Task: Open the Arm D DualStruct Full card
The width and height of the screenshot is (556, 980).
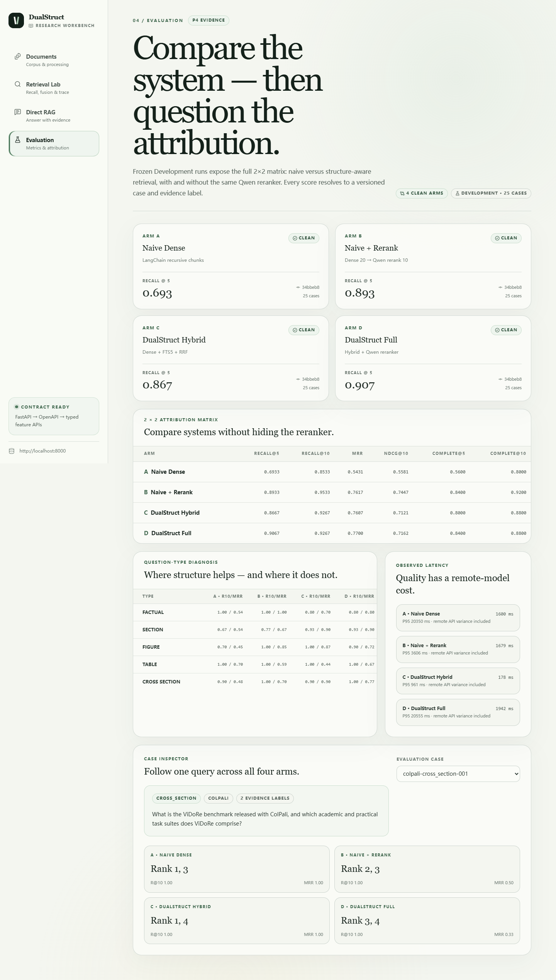Action: (x=433, y=358)
